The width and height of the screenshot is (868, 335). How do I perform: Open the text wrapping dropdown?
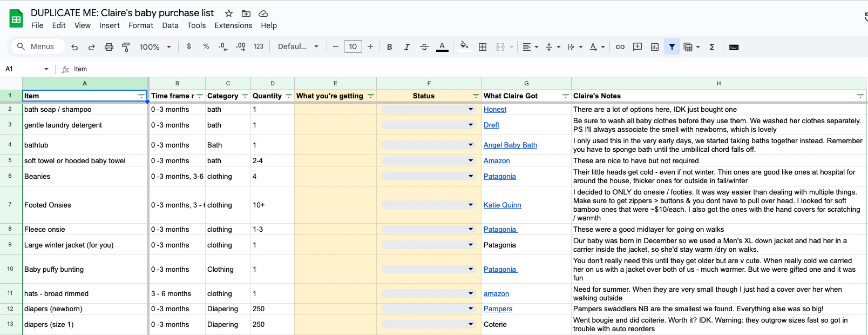coord(575,47)
